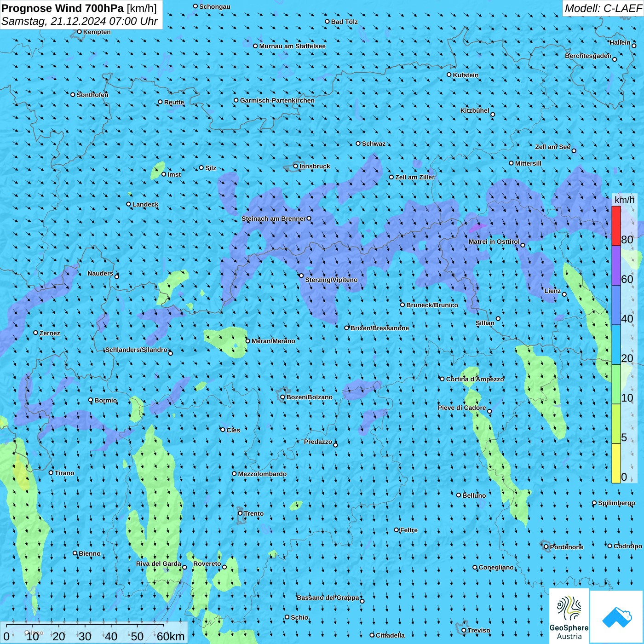Click the GeoSphere Austria logo

coord(569,616)
